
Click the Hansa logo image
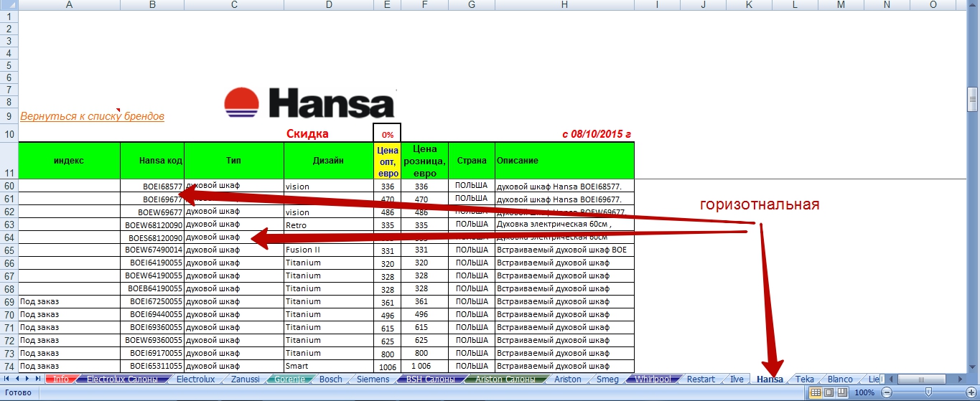309,103
